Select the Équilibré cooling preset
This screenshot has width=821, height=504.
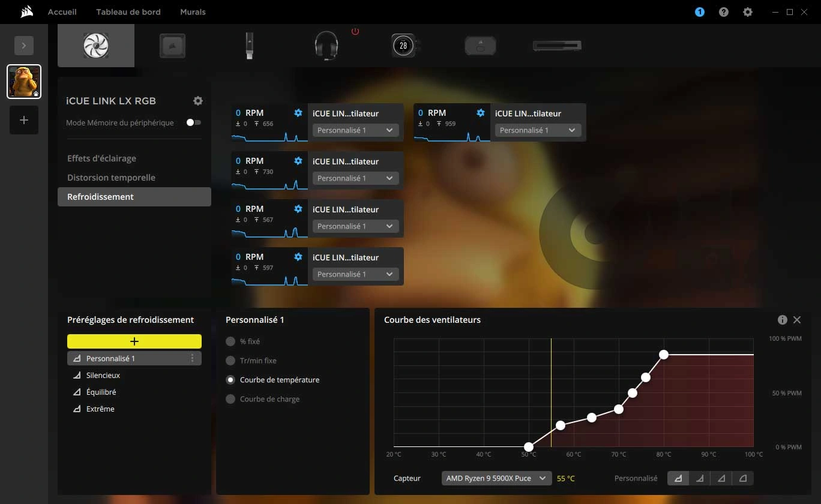coord(134,392)
